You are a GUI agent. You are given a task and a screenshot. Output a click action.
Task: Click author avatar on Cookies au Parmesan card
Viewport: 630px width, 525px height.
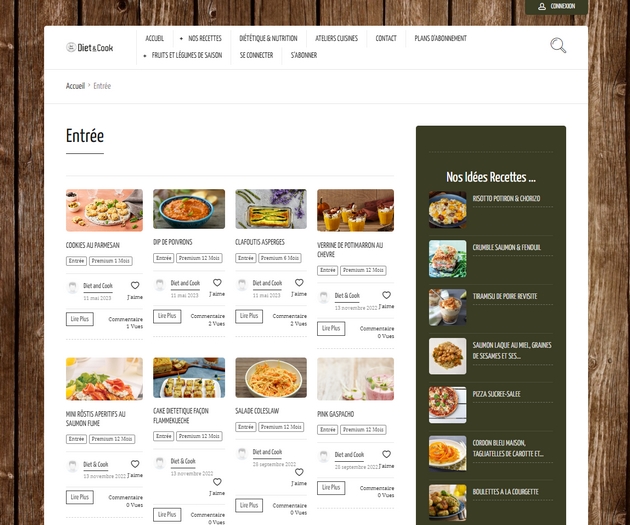(72, 288)
